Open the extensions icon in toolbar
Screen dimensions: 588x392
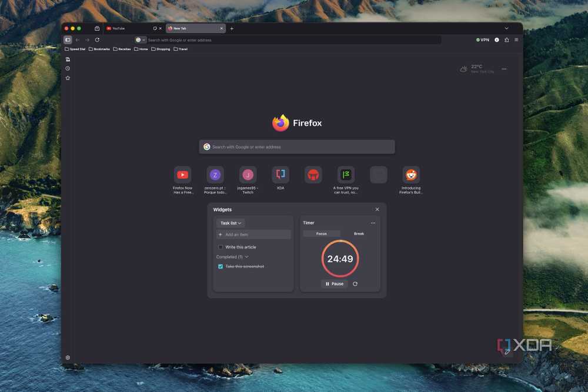(x=507, y=40)
